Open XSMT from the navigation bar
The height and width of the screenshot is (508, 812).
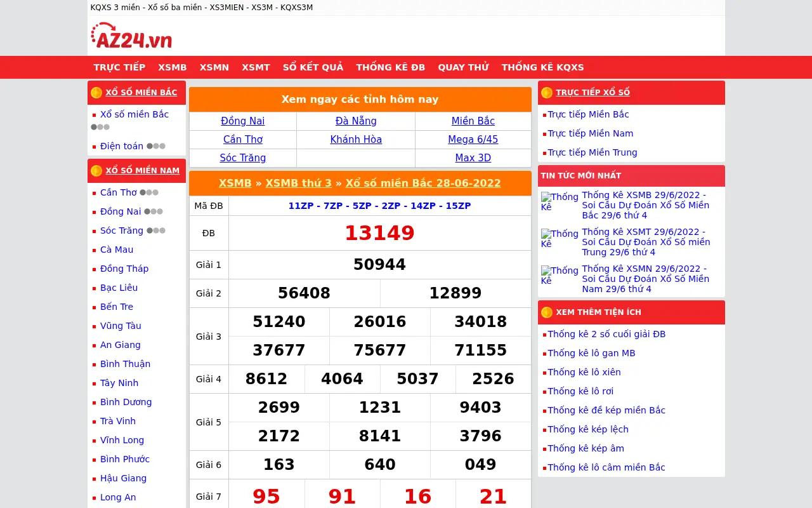[x=256, y=67]
